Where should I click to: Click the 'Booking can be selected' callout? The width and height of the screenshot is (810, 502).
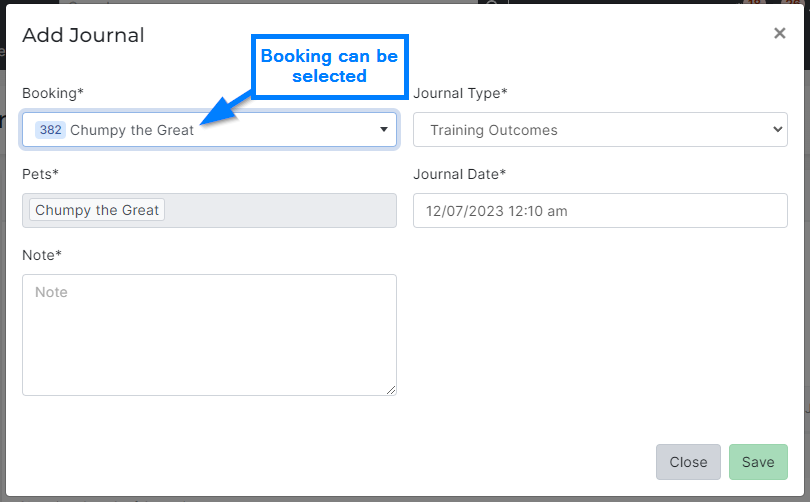pyautogui.click(x=329, y=66)
